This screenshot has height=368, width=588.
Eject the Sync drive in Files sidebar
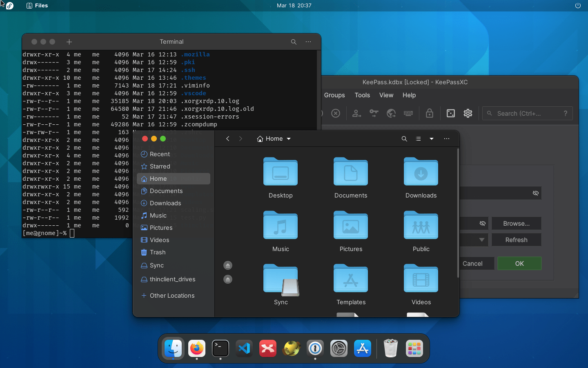click(x=228, y=265)
